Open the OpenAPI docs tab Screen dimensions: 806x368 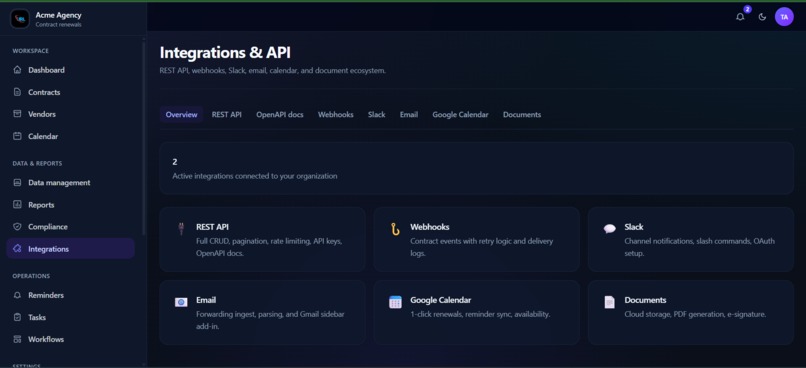pos(280,115)
